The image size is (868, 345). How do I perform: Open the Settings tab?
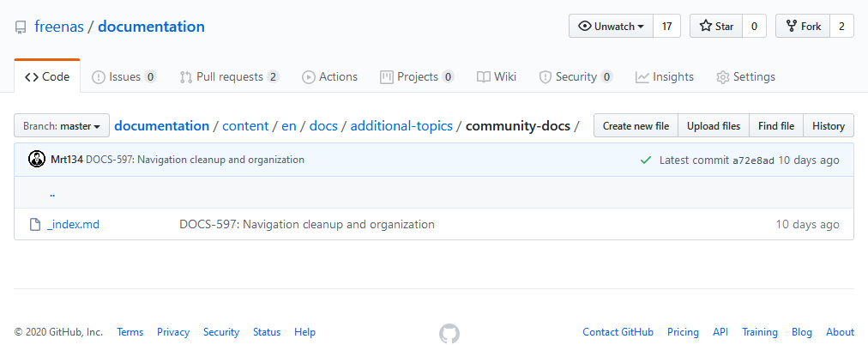(745, 76)
